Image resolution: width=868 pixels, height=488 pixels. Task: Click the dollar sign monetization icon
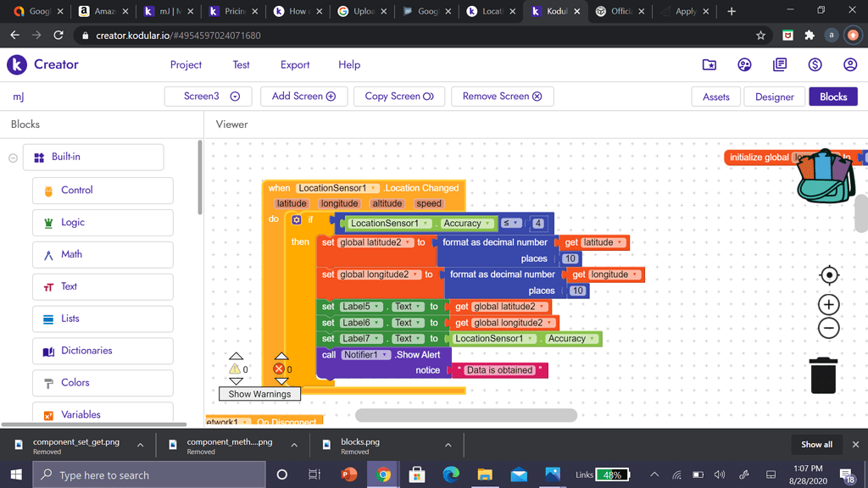pyautogui.click(x=815, y=64)
